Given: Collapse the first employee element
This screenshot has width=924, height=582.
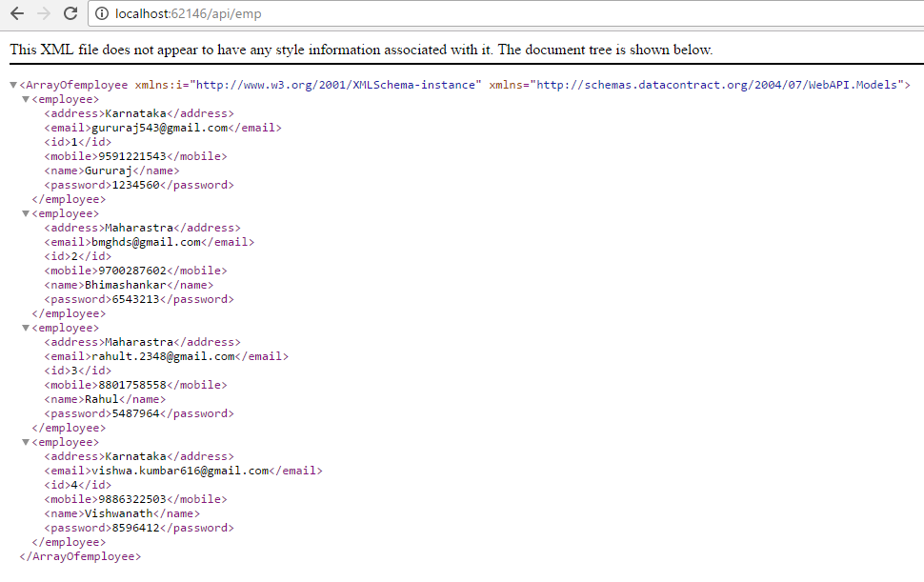Looking at the screenshot, I should [x=26, y=98].
